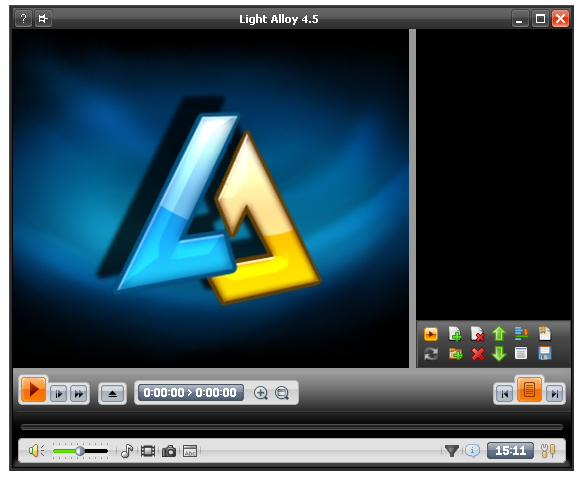Save the playlist with the floppy disk icon
This screenshot has height=489, width=585.
pyautogui.click(x=545, y=353)
